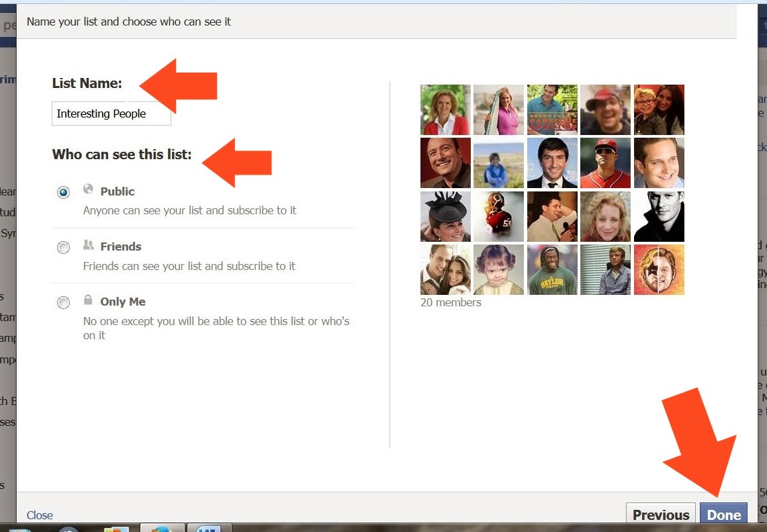Image resolution: width=767 pixels, height=532 pixels.
Task: Click 'Anyone can see your list' description
Action: pyautogui.click(x=190, y=210)
